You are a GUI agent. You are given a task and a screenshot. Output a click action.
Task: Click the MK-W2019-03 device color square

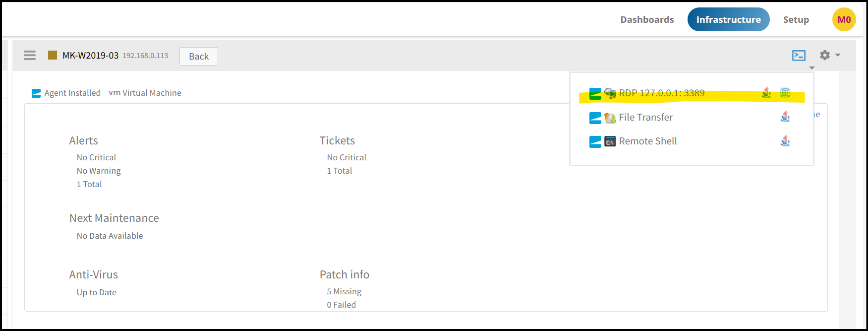pos(53,55)
